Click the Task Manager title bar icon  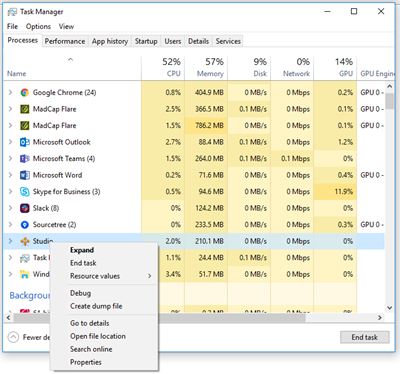tap(12, 12)
